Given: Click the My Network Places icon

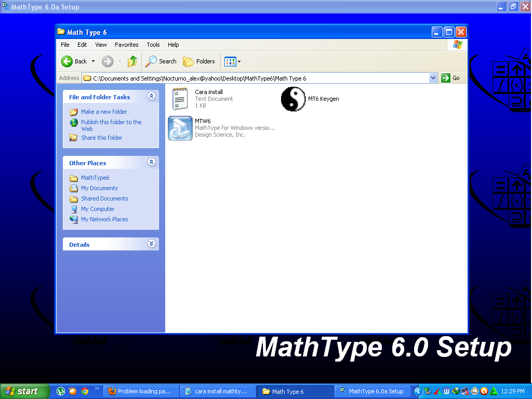Looking at the screenshot, I should (74, 220).
